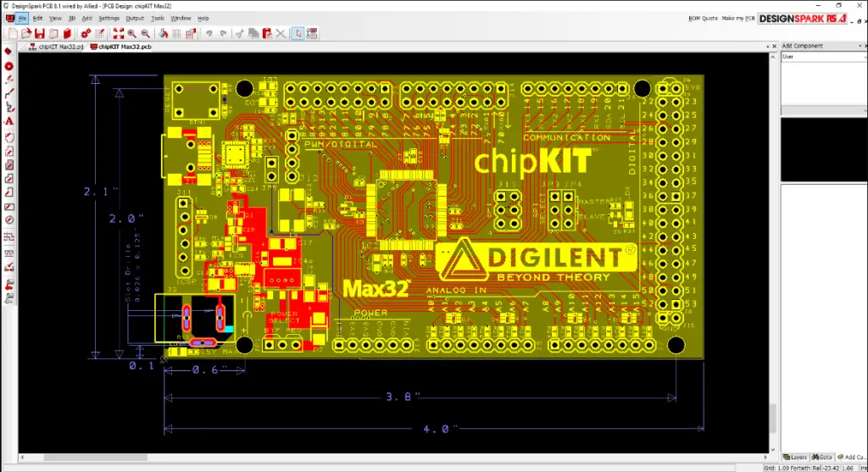Click the Grid status bar entry
Image resolution: width=868 pixels, height=472 pixels.
(787, 468)
